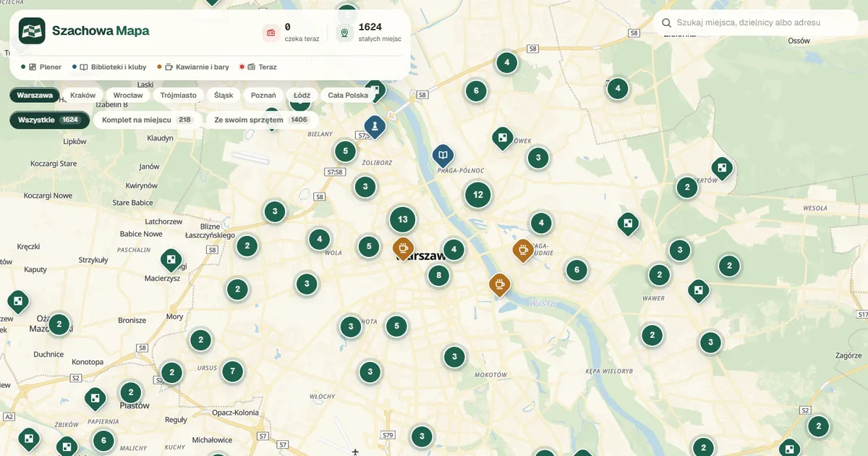Toggle the Teraz legend filter

(258, 67)
